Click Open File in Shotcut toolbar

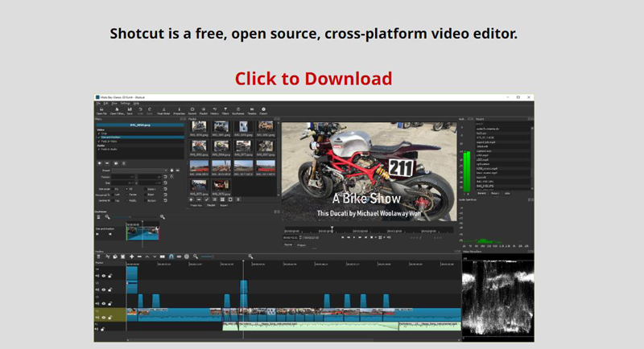101,111
